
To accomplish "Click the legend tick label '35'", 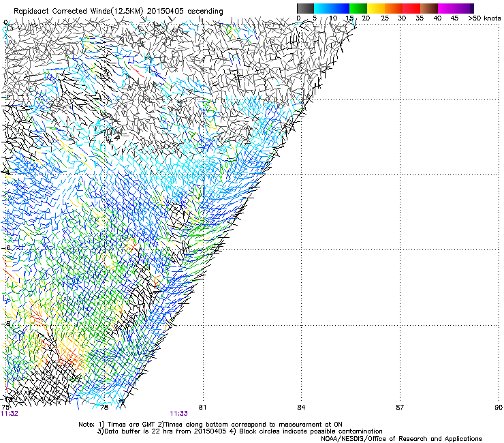I will 420,18.
